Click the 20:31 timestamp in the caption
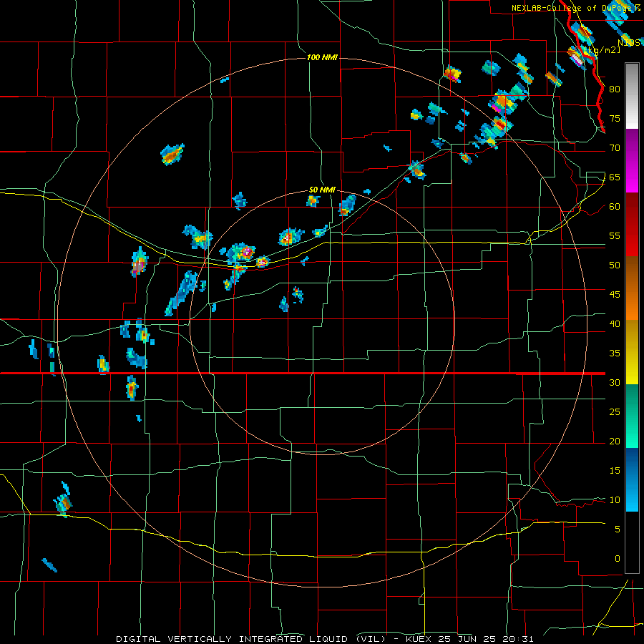 (x=519, y=639)
